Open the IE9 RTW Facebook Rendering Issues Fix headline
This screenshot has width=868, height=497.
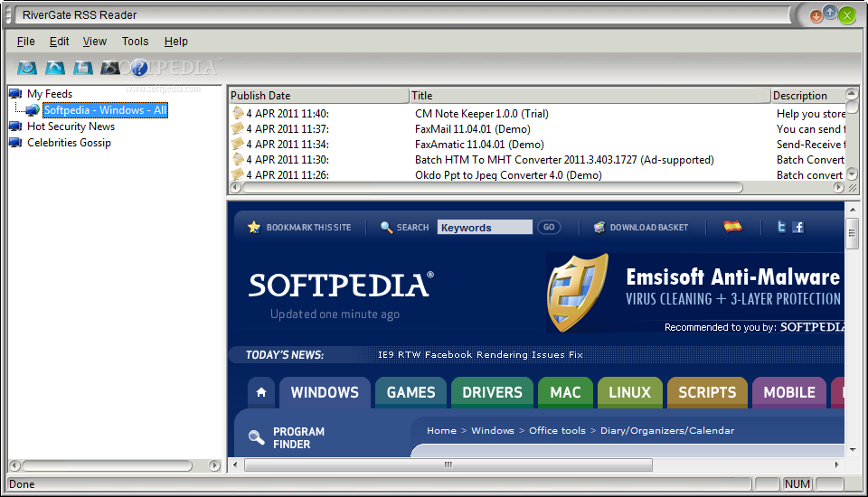pyautogui.click(x=480, y=355)
